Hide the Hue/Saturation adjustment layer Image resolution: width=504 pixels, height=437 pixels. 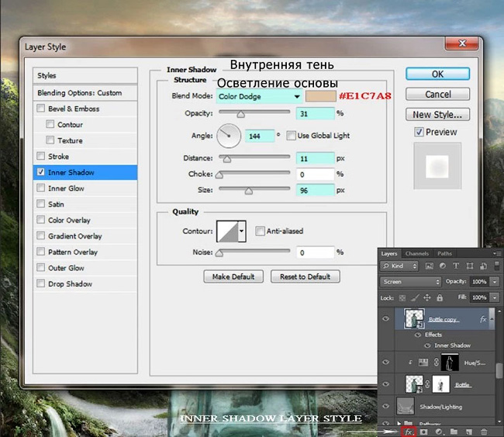[x=385, y=362]
